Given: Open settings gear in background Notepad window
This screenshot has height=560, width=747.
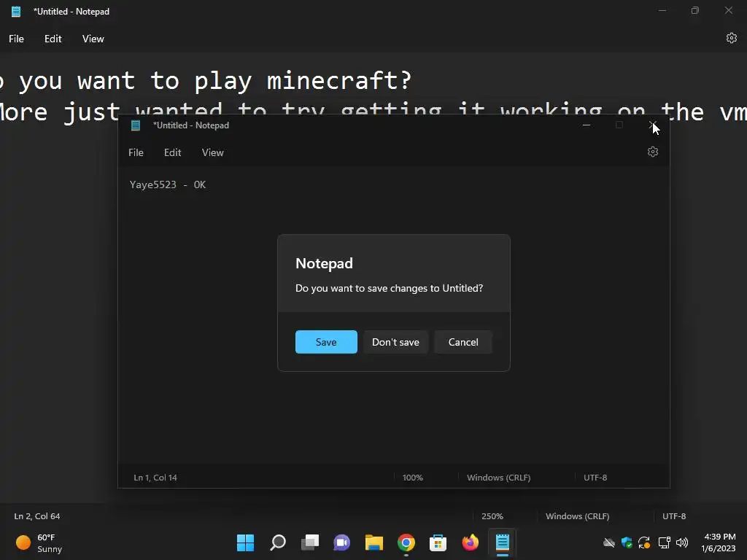Looking at the screenshot, I should [731, 38].
